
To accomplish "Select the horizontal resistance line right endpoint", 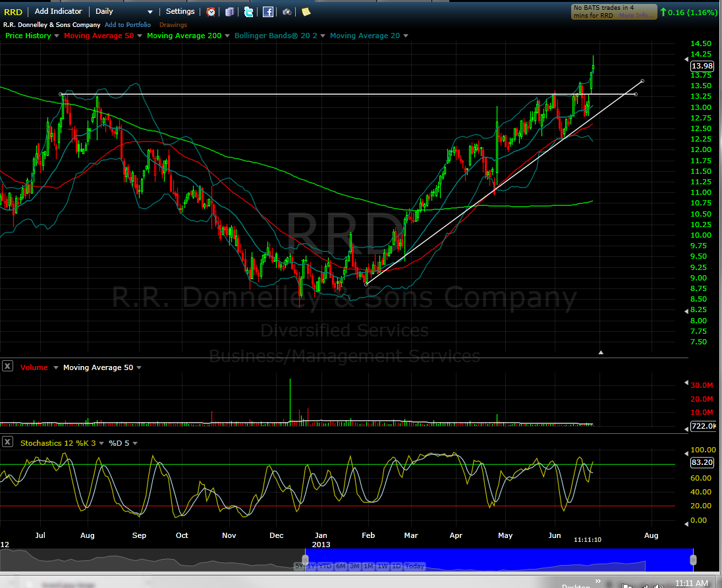I will coord(636,94).
